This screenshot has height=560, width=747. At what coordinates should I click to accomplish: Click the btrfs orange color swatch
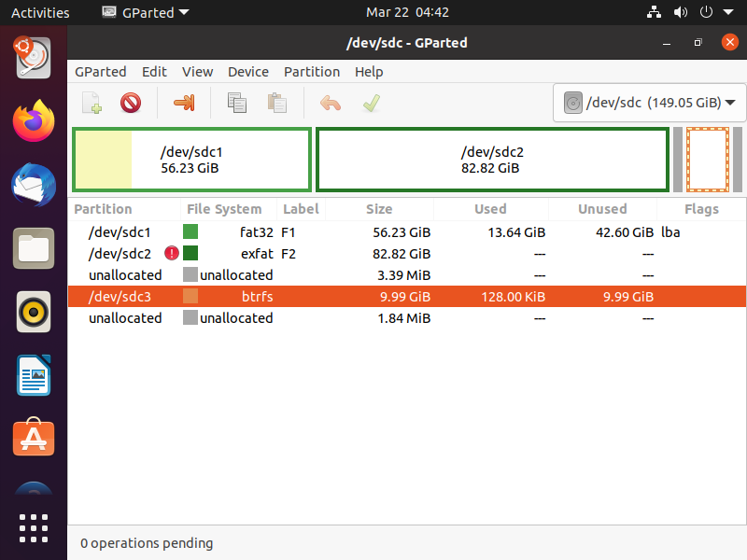[190, 296]
